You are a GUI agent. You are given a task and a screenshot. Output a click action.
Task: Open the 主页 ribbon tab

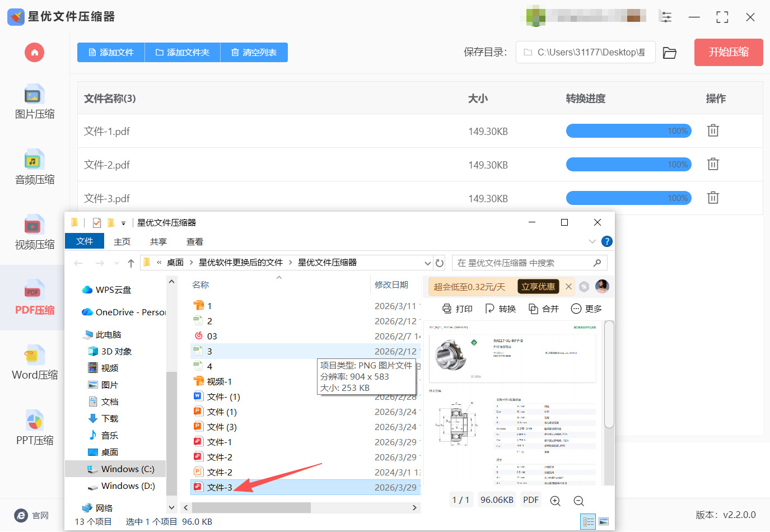(122, 241)
